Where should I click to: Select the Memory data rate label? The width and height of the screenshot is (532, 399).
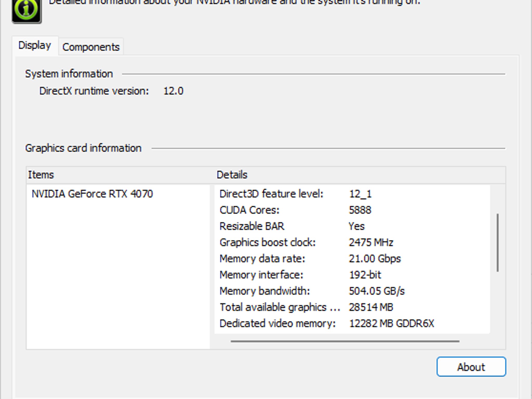point(262,259)
